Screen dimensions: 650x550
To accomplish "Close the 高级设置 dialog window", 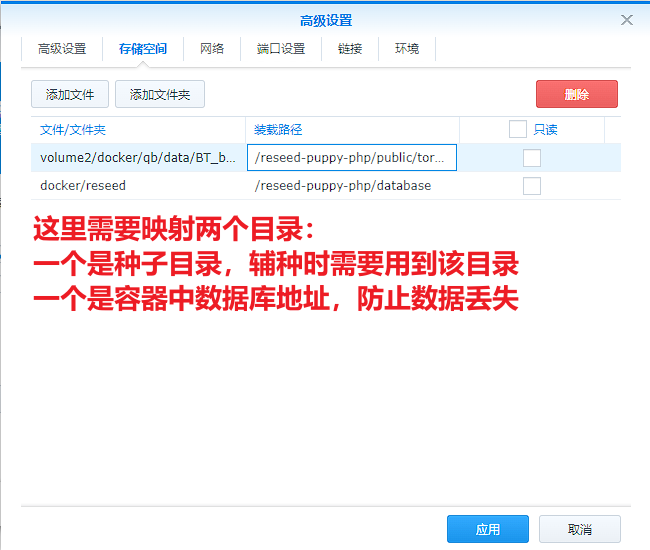I will click(x=627, y=20).
